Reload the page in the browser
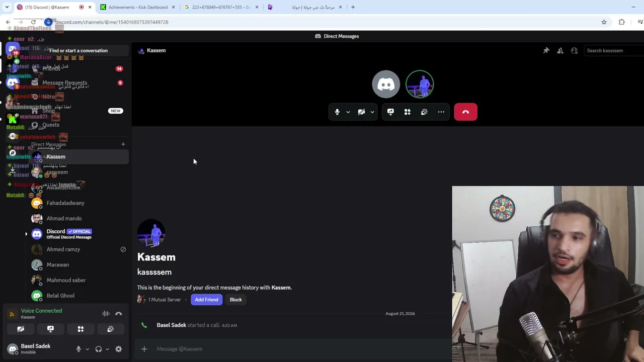Image resolution: width=644 pixels, height=362 pixels. point(33,22)
